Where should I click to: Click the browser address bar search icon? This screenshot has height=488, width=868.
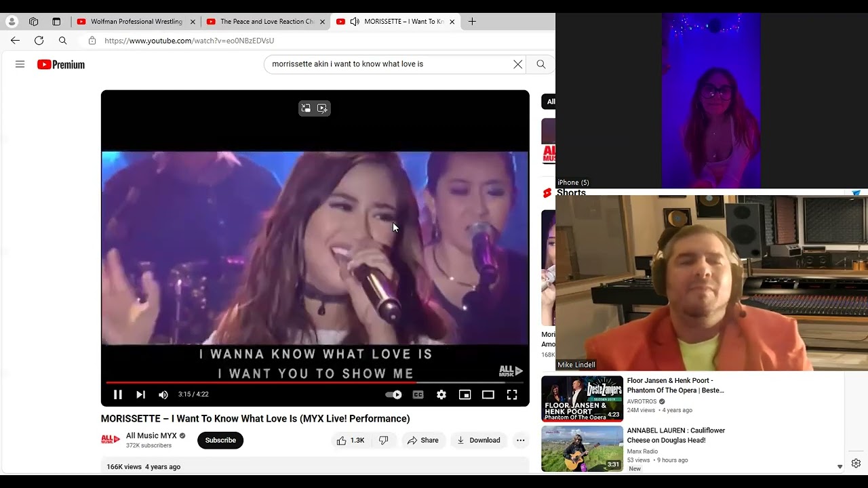coord(62,41)
